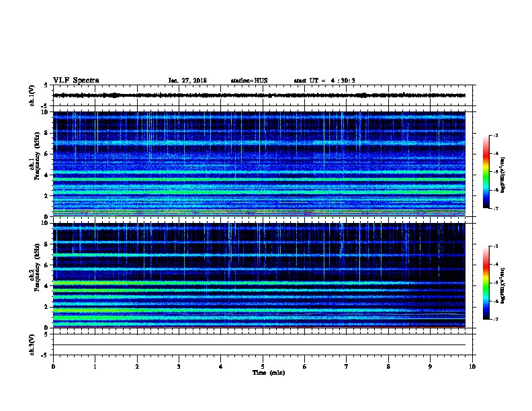Click the '6' frequency tick of ch.1 spectrogram

[46, 154]
